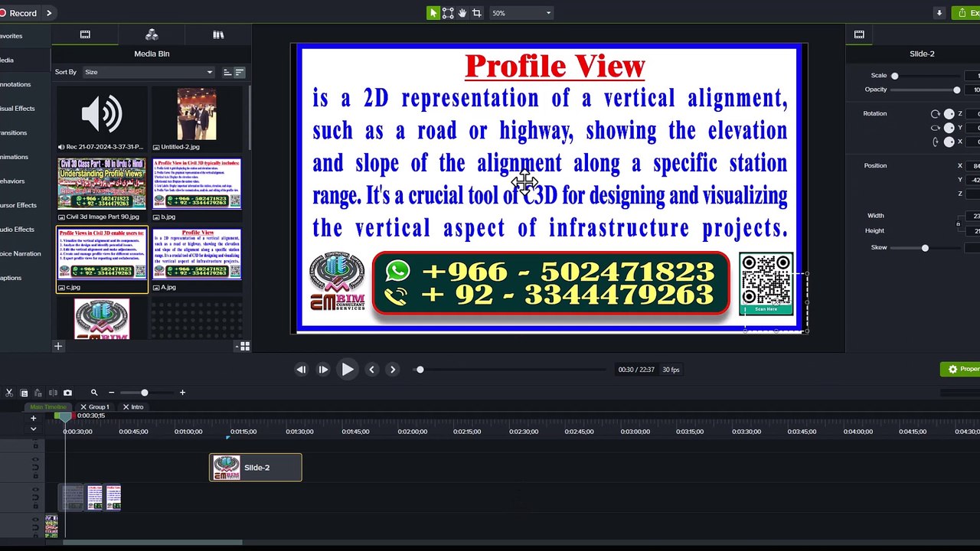The image size is (980, 551).
Task: Activate the Pan hand tool
Action: click(462, 13)
